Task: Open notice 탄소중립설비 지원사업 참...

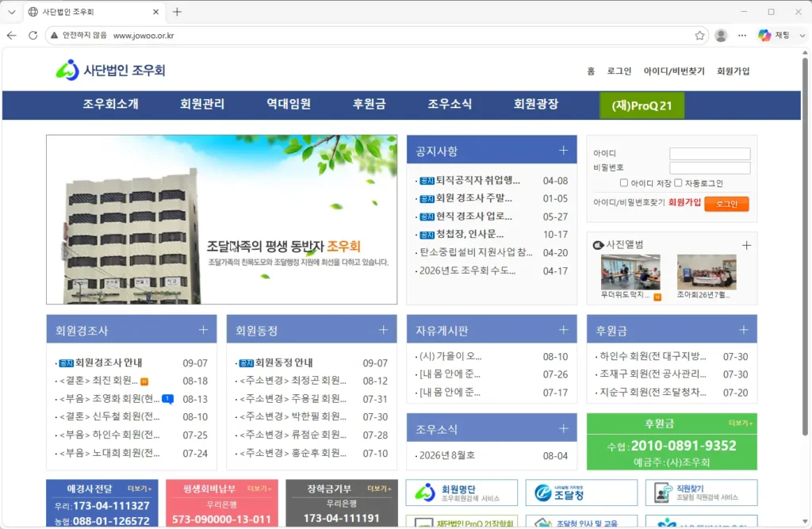Action: pyautogui.click(x=476, y=252)
